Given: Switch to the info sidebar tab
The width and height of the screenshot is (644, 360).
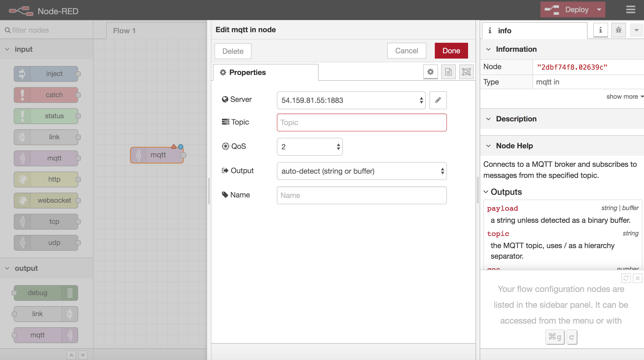Looking at the screenshot, I should 534,31.
